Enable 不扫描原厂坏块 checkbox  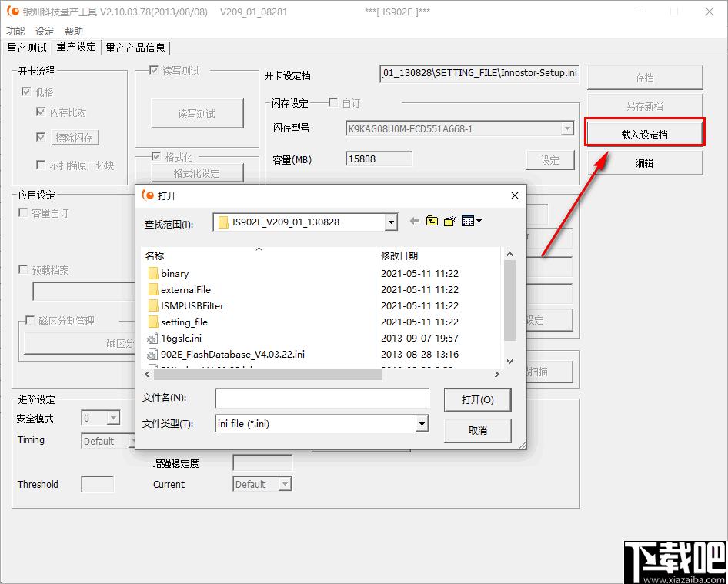[x=40, y=165]
